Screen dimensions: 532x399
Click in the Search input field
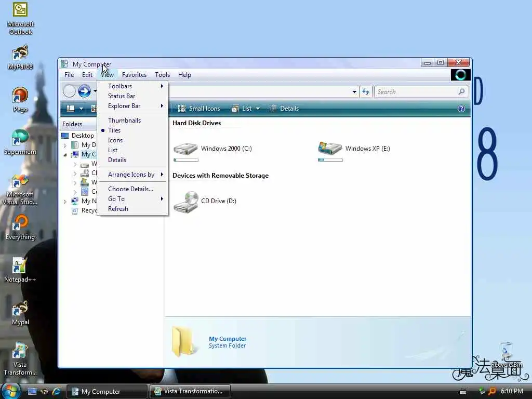(417, 92)
